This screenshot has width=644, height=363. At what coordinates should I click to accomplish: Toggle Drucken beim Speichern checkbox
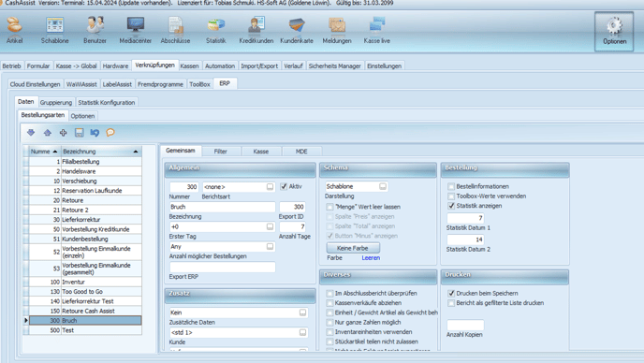(451, 293)
